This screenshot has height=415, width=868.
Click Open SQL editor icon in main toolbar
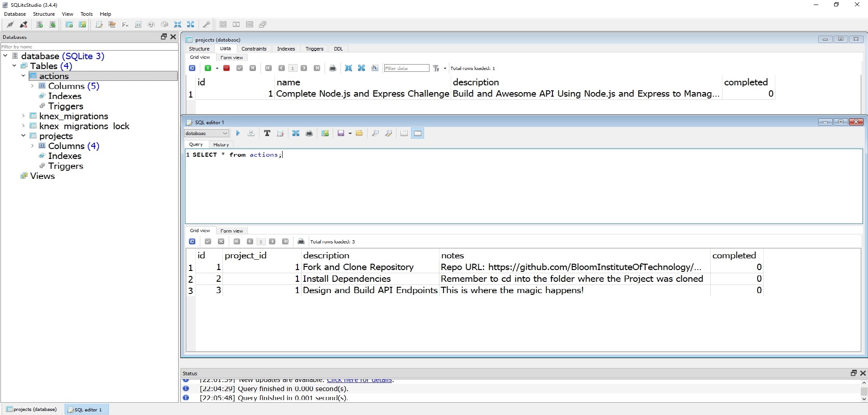(99, 24)
